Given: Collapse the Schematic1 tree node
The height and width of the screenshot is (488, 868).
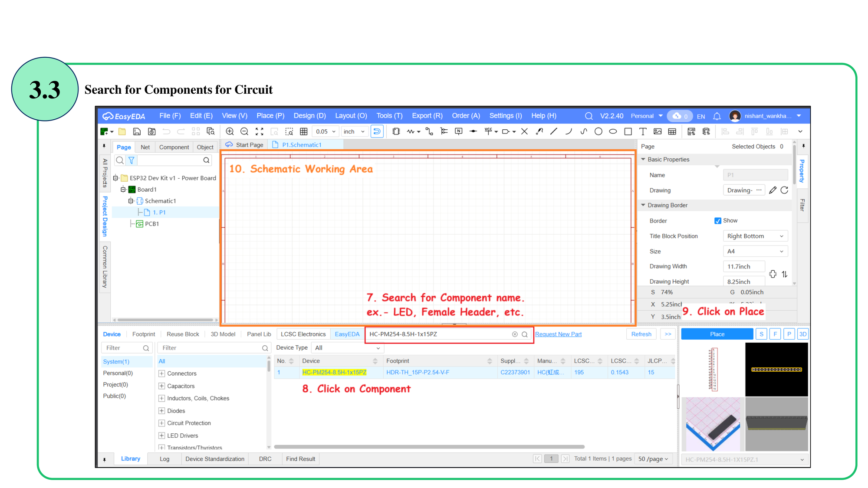Looking at the screenshot, I should click(x=130, y=201).
